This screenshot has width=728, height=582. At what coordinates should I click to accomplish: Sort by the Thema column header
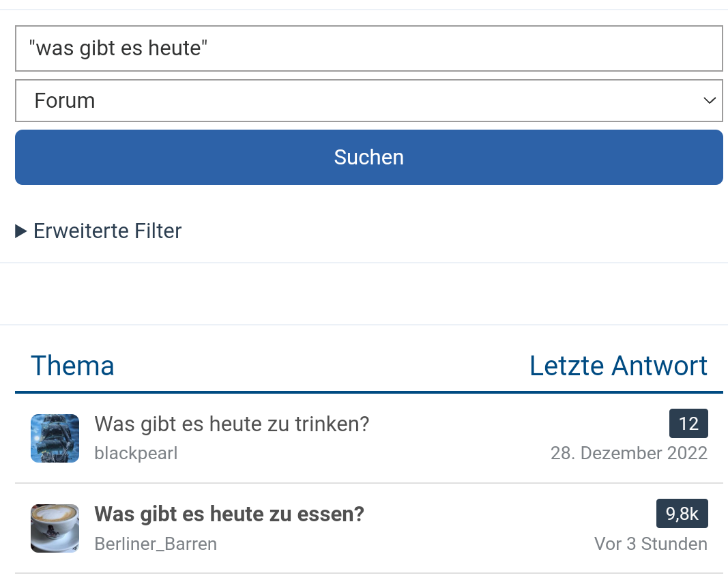point(72,366)
